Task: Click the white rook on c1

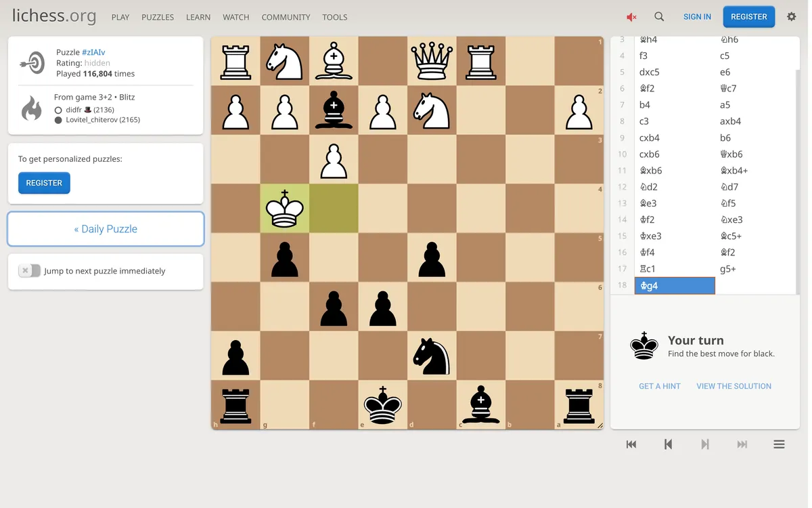Action: [481, 61]
